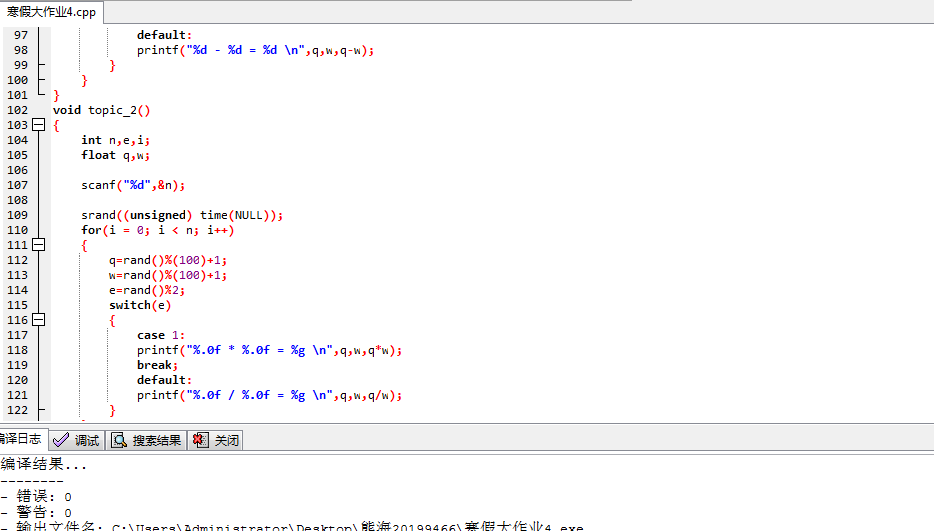The width and height of the screenshot is (934, 531).
Task: Click the opening brace on line 103
Action: [x=57, y=125]
